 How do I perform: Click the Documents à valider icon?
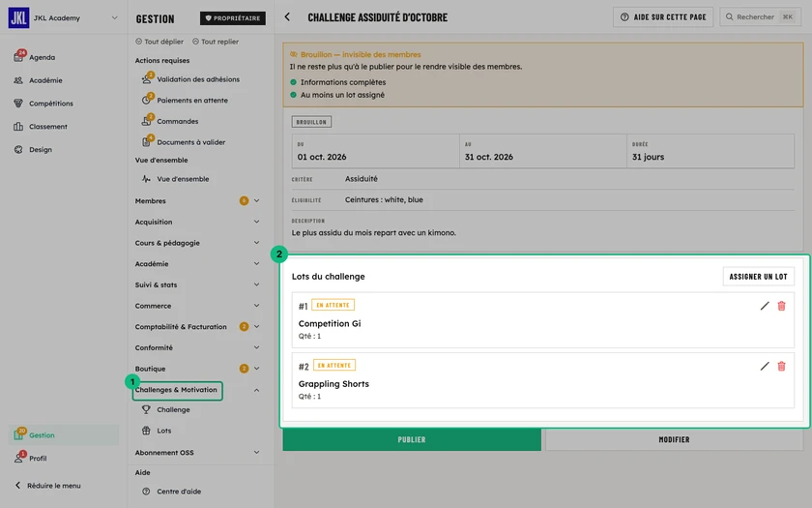(147, 141)
